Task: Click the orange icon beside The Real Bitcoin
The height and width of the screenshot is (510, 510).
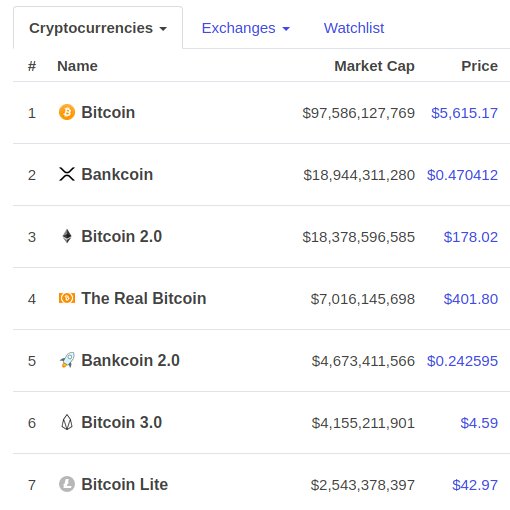Action: 67,298
